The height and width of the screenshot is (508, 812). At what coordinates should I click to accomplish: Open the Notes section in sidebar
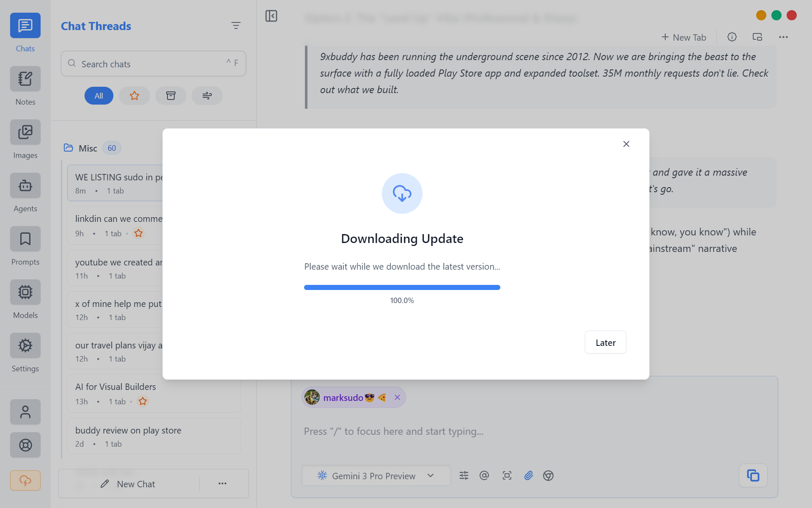click(x=25, y=79)
